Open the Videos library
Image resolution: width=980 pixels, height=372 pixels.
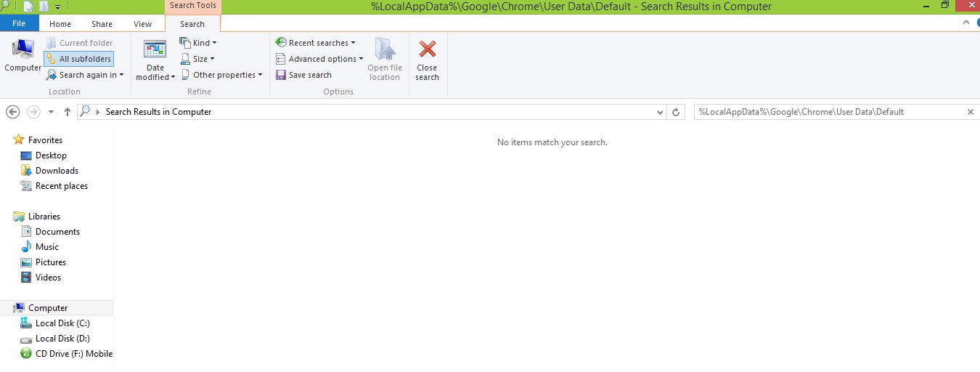[x=48, y=278]
